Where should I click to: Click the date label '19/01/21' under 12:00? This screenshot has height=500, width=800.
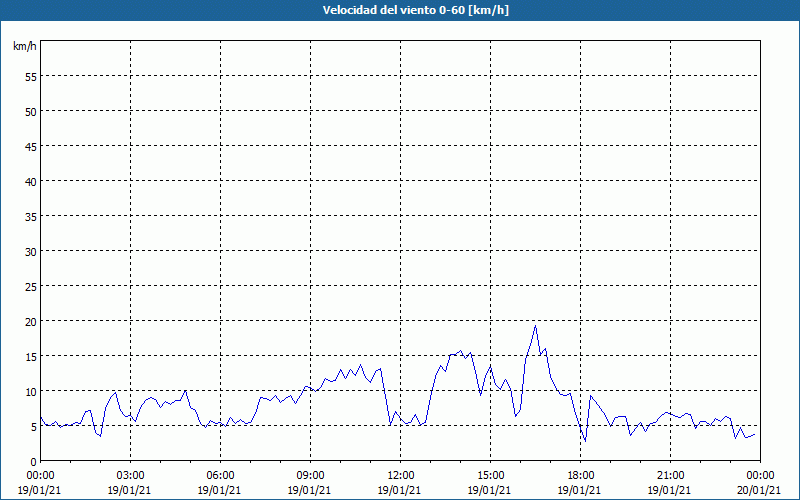[399, 490]
